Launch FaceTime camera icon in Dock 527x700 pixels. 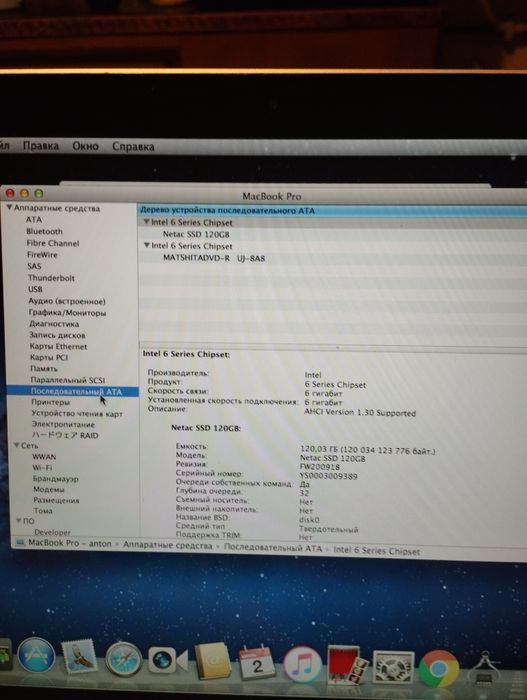pyautogui.click(x=167, y=660)
